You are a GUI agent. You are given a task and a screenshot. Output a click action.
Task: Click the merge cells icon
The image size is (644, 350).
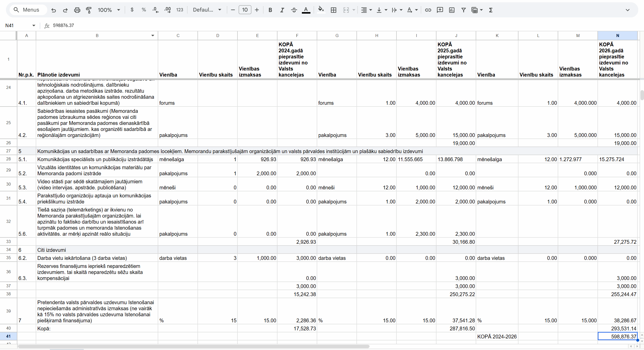(x=346, y=10)
